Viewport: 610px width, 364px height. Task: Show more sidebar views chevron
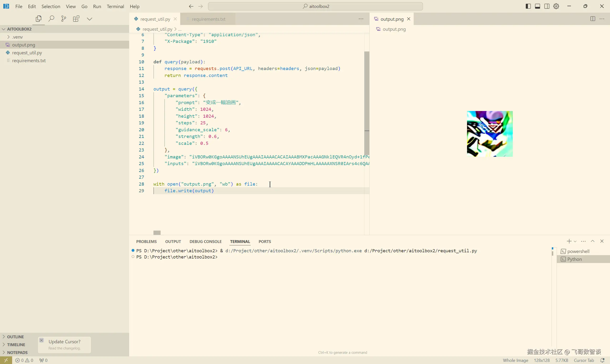[90, 19]
